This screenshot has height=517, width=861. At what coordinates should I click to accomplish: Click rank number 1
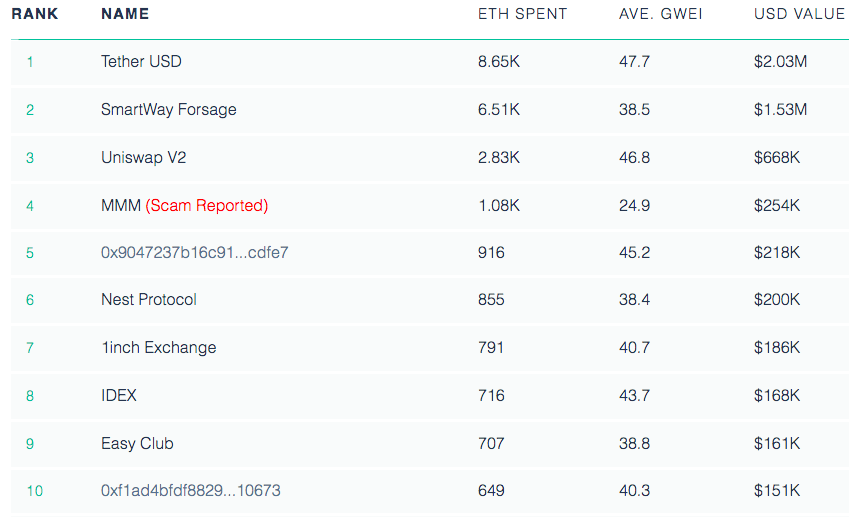pos(30,62)
